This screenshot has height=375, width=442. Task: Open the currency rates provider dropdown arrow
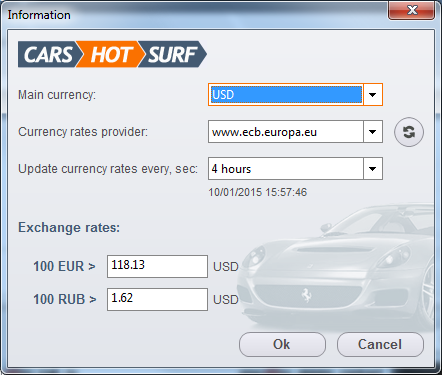pyautogui.click(x=373, y=132)
